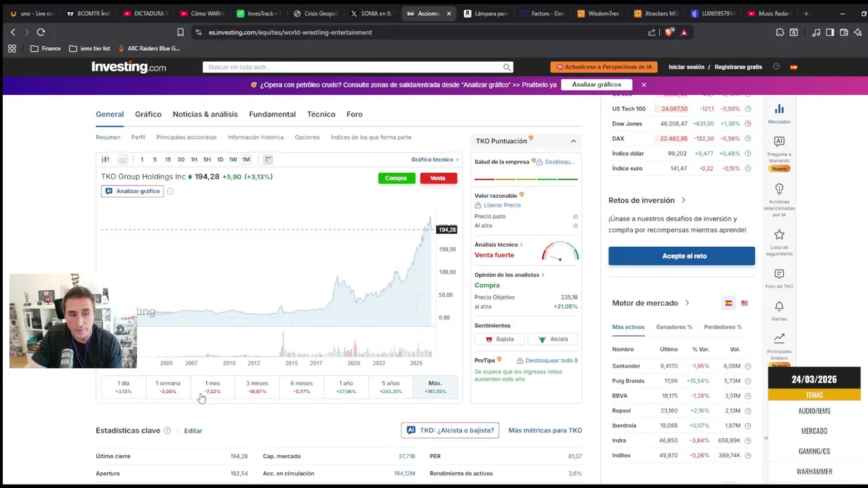Open Gráfico técnico link with arrows
Screen dimensions: 868x488
pyautogui.click(x=435, y=159)
